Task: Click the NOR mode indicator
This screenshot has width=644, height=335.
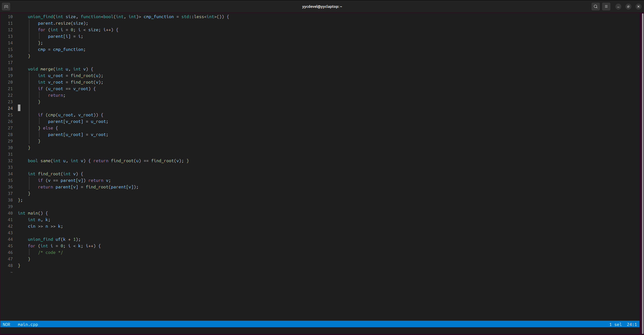Action: tap(7, 324)
